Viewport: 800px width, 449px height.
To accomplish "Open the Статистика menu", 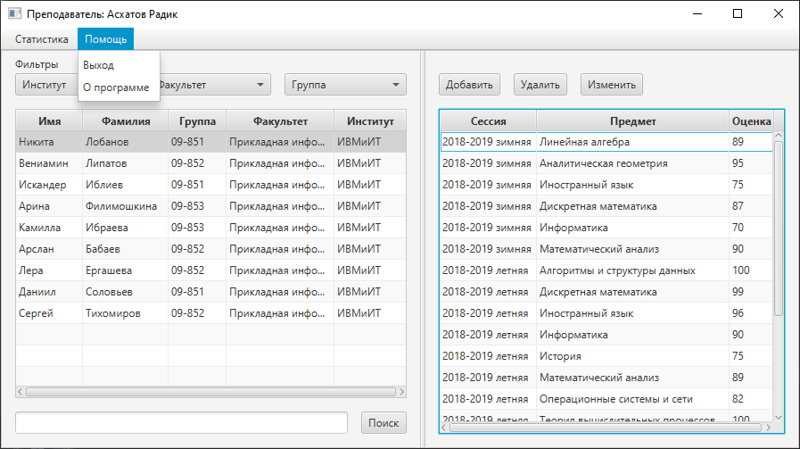I will click(x=41, y=39).
